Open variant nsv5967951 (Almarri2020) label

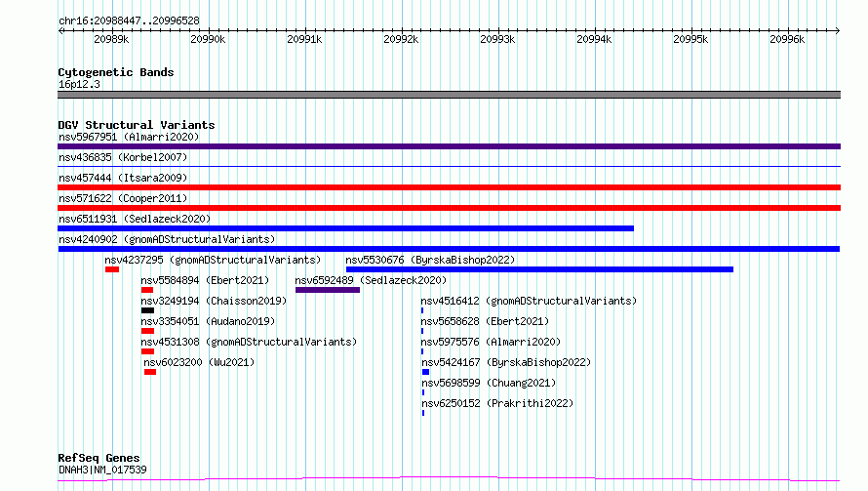[x=129, y=137]
